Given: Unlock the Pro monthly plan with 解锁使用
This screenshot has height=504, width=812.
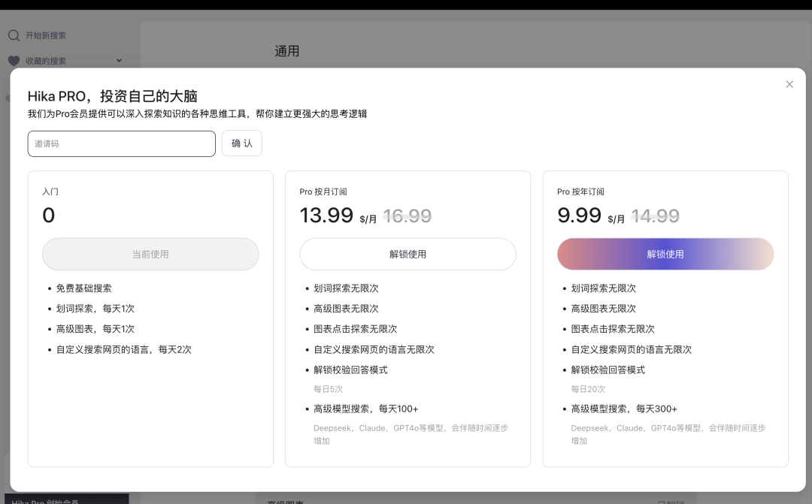Looking at the screenshot, I should [408, 254].
